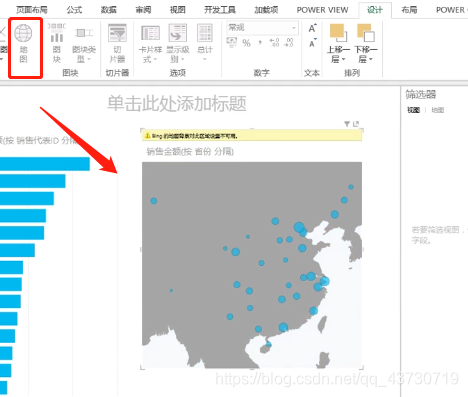Open the Page Layout (页面布局) tab
This screenshot has height=397, width=468.
(x=32, y=10)
